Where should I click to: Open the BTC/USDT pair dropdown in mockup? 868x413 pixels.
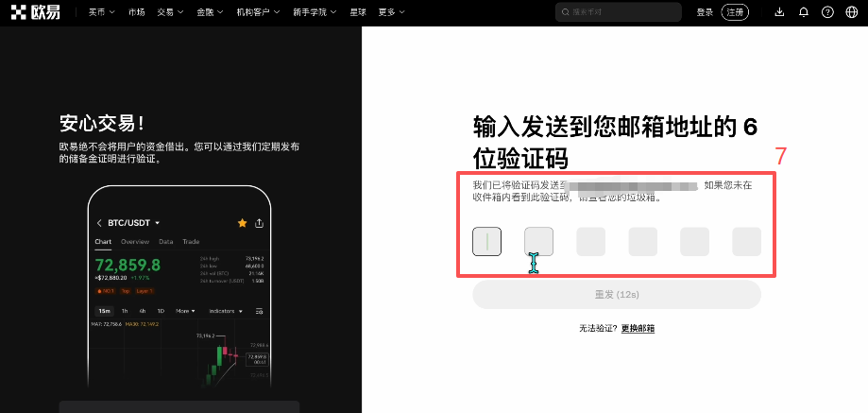coord(134,223)
